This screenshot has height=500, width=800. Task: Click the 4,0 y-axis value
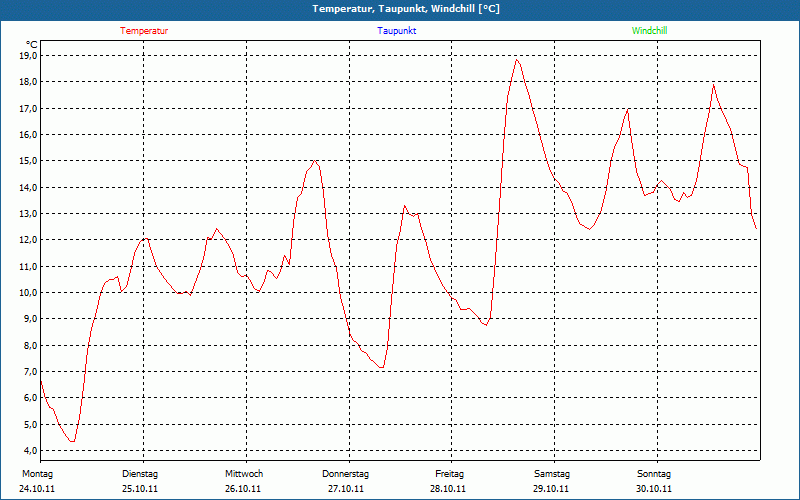[x=31, y=451]
